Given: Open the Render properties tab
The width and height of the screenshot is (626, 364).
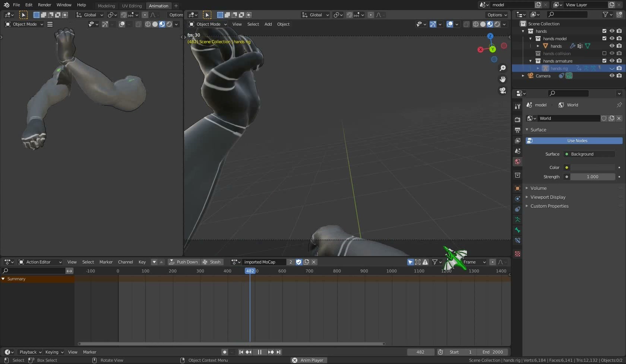Looking at the screenshot, I should click(x=517, y=119).
